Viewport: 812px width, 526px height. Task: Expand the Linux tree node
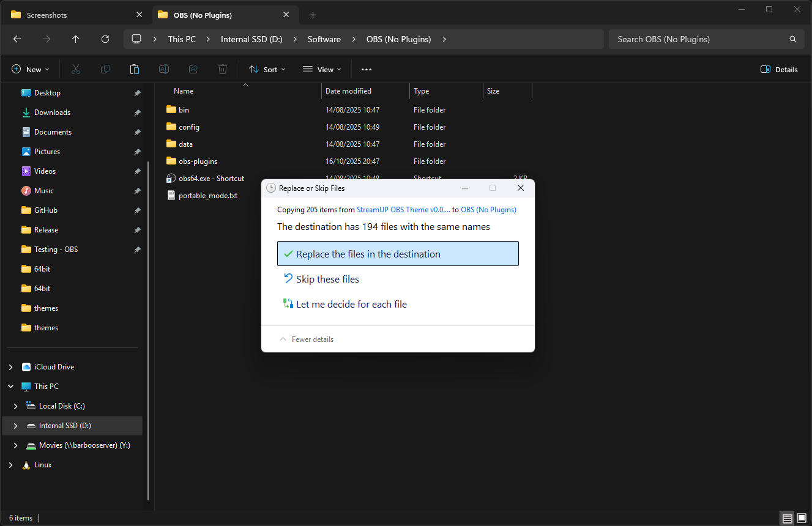point(10,465)
